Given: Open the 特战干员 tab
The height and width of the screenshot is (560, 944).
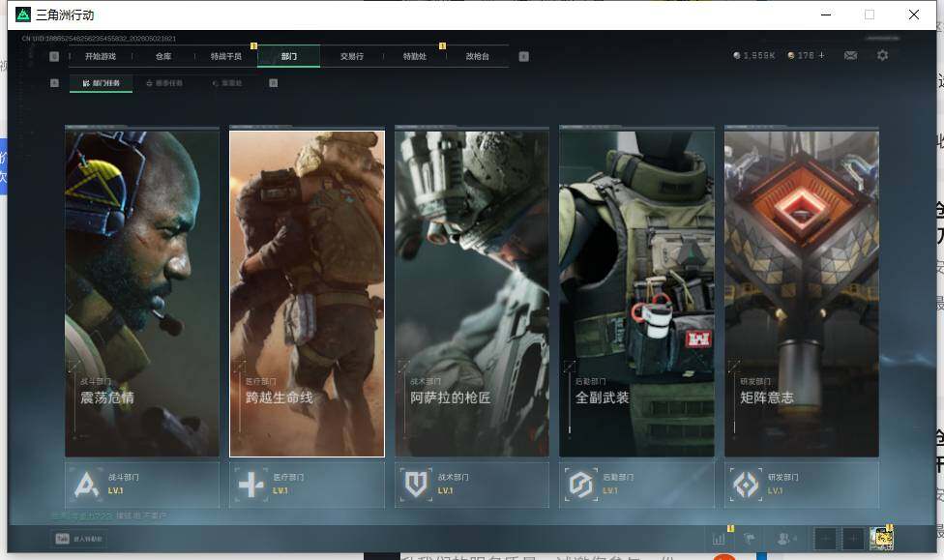Looking at the screenshot, I should 225,56.
